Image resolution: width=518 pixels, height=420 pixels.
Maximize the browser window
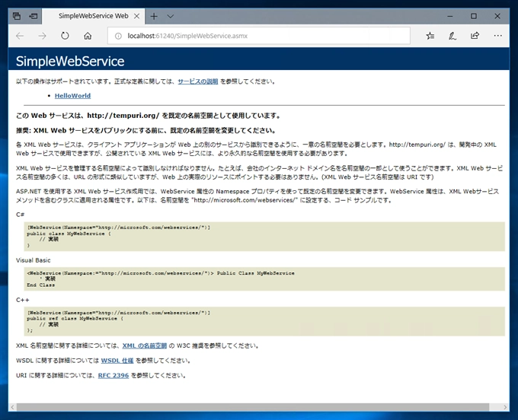pyautogui.click(x=474, y=16)
